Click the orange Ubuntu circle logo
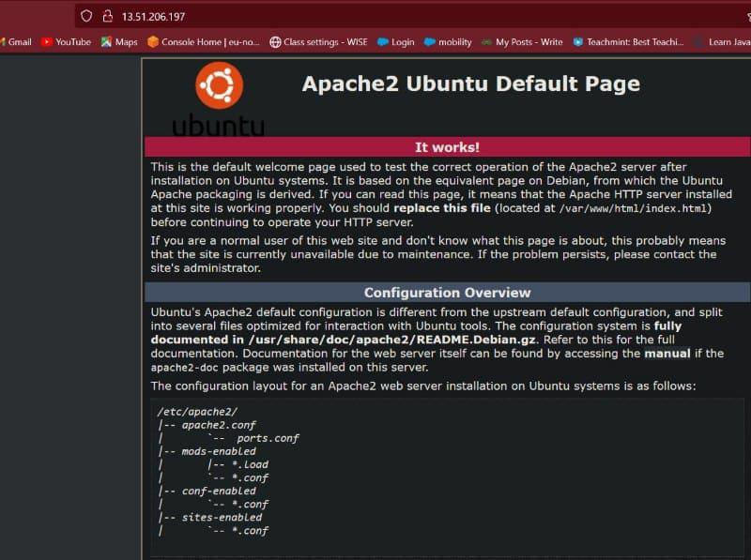The height and width of the screenshot is (560, 751). click(220, 85)
